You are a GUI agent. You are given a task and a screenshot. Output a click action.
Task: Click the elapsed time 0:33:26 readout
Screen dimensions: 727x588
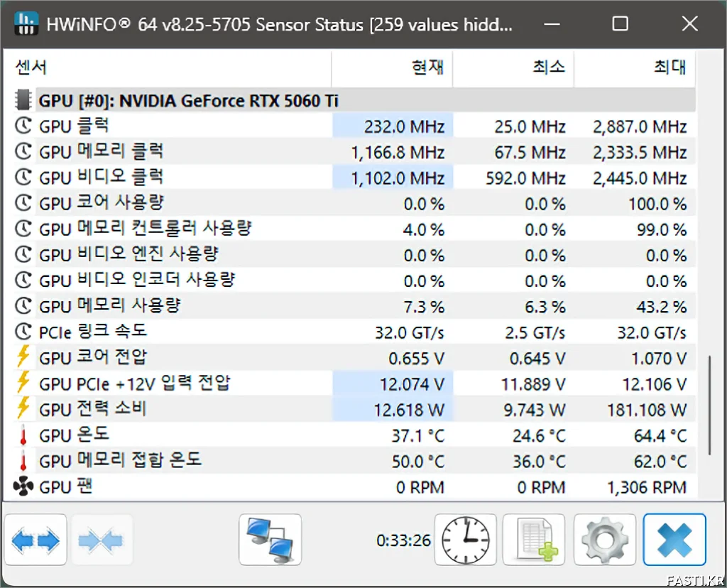[x=403, y=540]
